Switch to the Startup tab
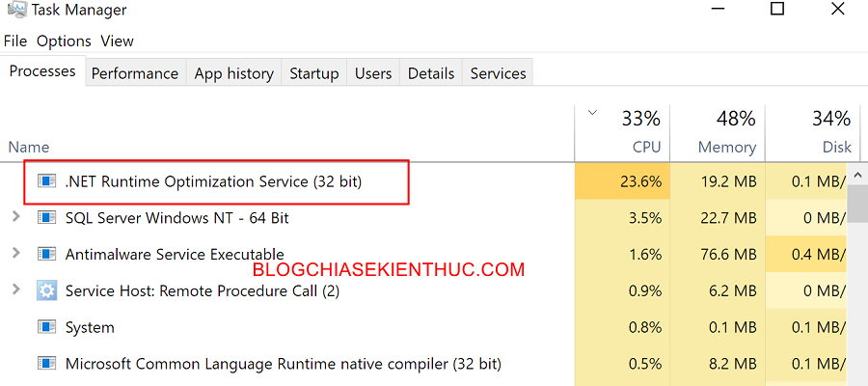The image size is (868, 386). [313, 73]
